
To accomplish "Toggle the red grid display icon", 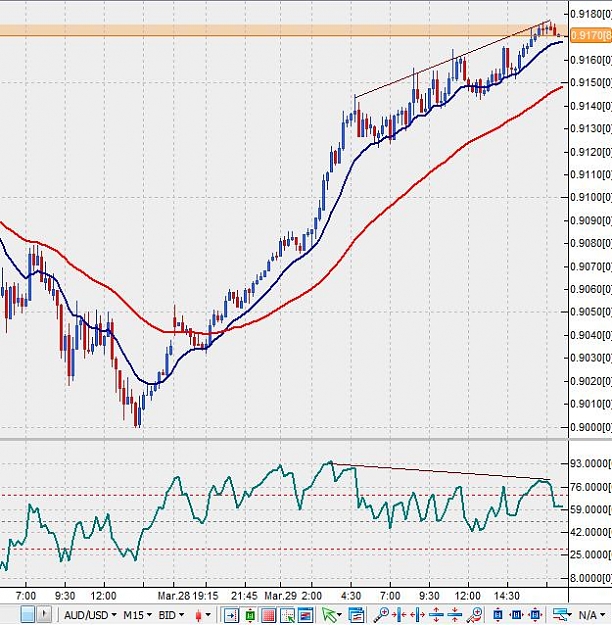I will click(269, 615).
